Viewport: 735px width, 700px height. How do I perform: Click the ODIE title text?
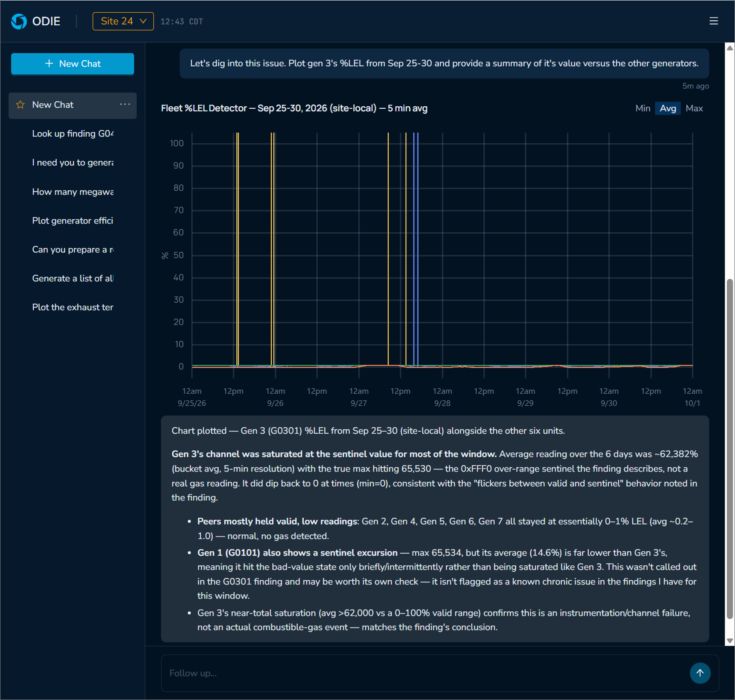pos(46,21)
